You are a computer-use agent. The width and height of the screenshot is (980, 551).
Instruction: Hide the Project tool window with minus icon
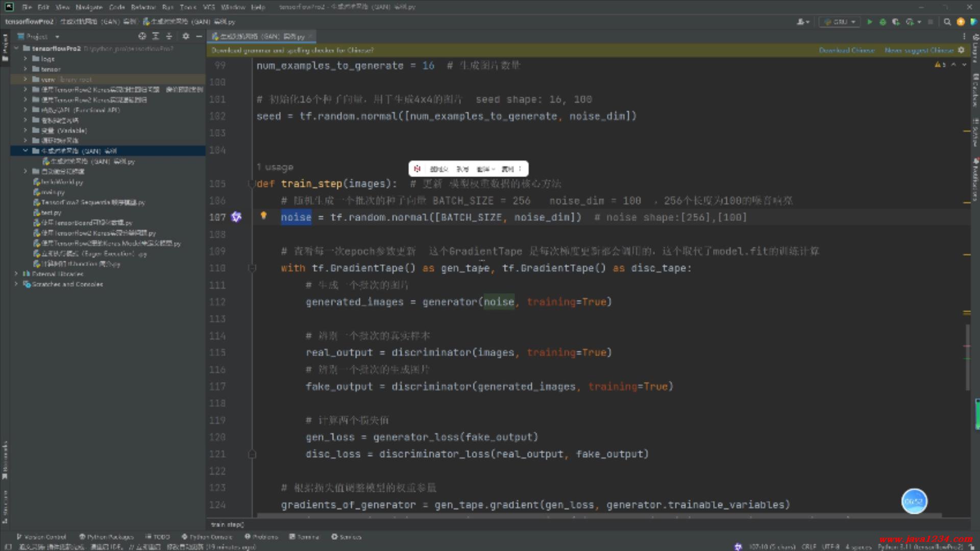tap(199, 36)
